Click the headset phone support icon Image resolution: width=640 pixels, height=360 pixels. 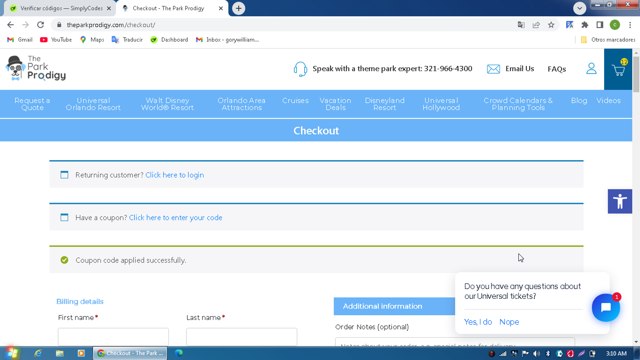tap(300, 69)
